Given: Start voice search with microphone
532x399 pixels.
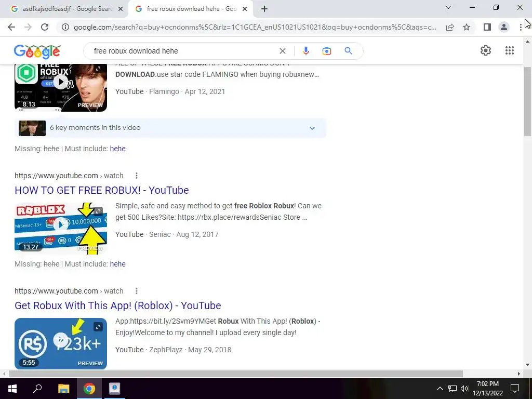Looking at the screenshot, I should tap(305, 51).
